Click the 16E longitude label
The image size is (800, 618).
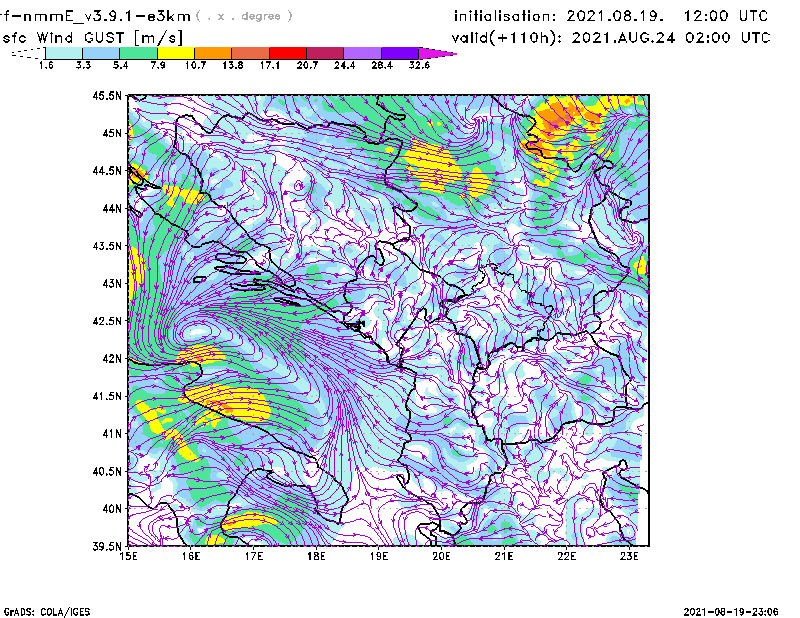(x=191, y=556)
